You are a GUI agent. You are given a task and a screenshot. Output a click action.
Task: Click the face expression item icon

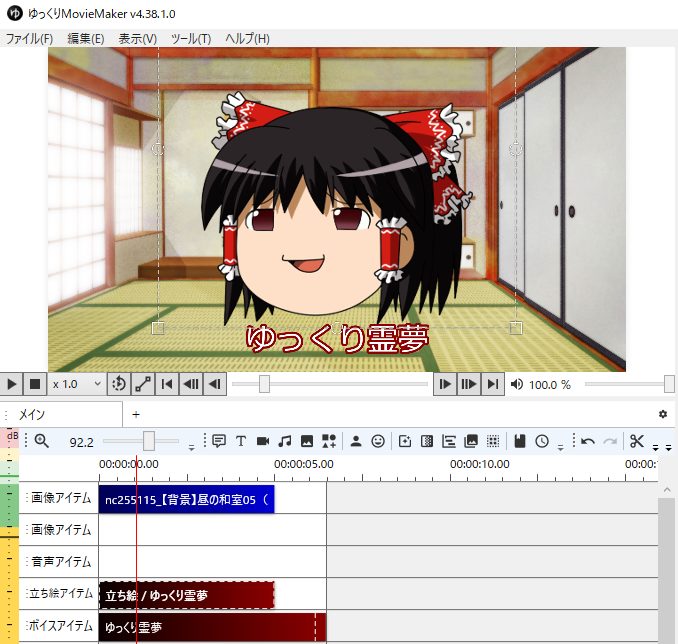tap(377, 441)
